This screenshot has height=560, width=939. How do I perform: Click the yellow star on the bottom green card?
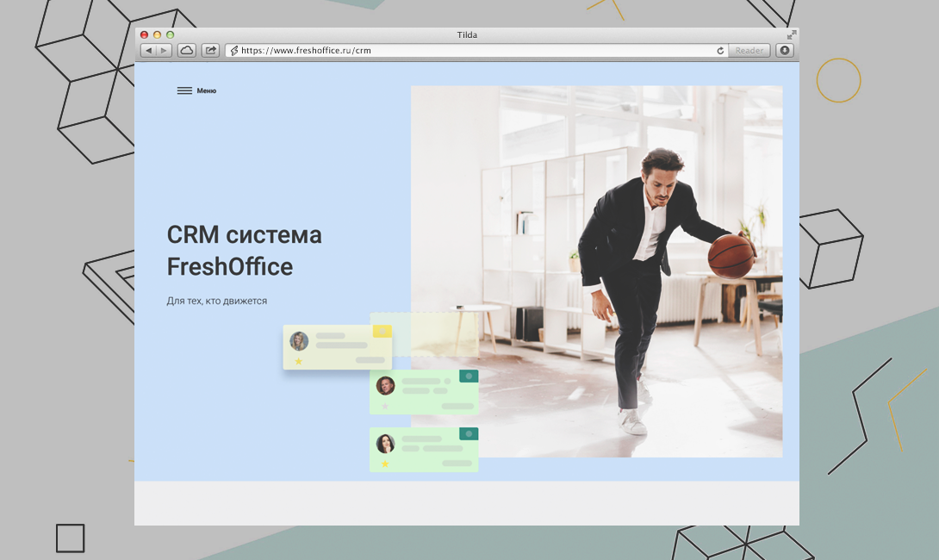point(385,464)
